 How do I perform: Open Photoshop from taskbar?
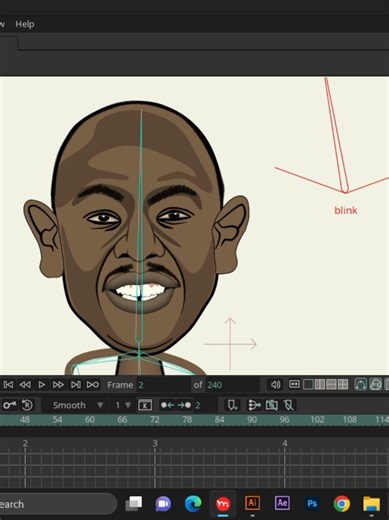pyautogui.click(x=312, y=503)
